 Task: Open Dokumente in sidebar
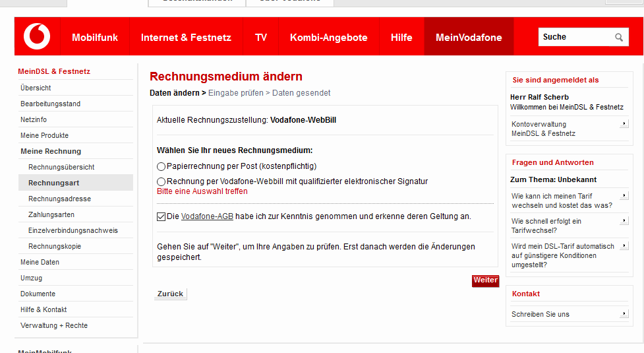(x=38, y=294)
